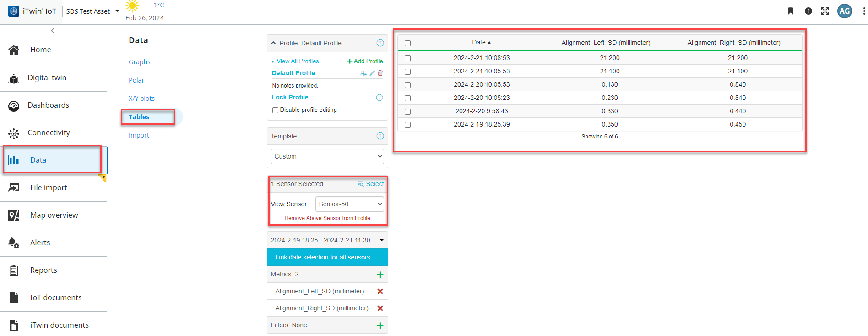Delete Default Profile using the trash icon
Image resolution: width=868 pixels, height=336 pixels.
click(380, 73)
